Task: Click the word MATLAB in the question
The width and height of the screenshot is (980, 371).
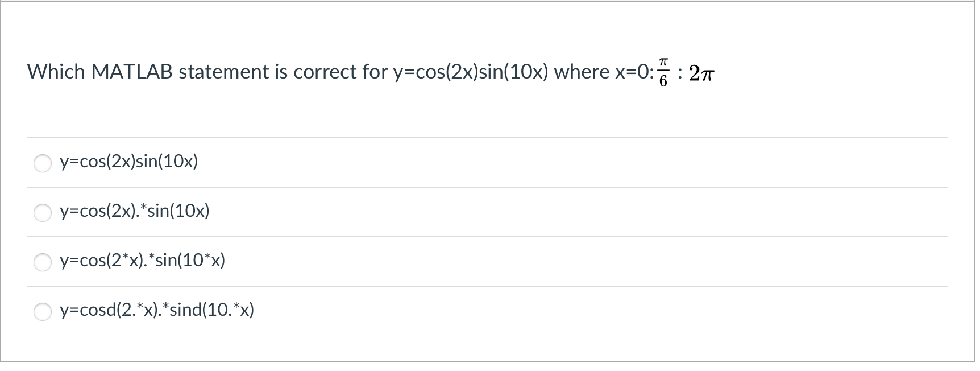Action: [x=132, y=72]
